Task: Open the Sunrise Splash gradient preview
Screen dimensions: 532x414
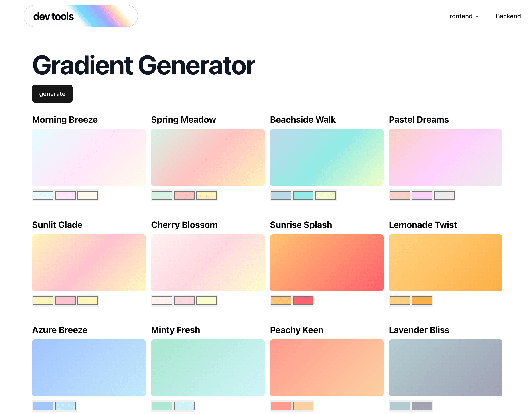Action: (x=326, y=262)
